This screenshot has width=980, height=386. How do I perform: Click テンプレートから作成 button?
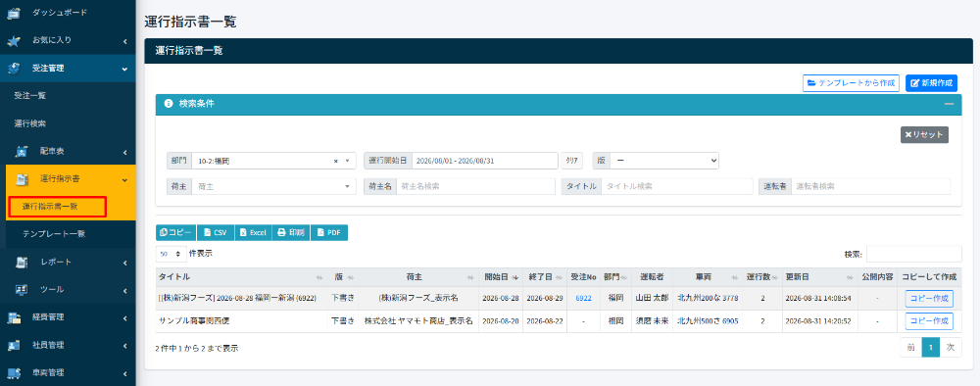coord(852,83)
